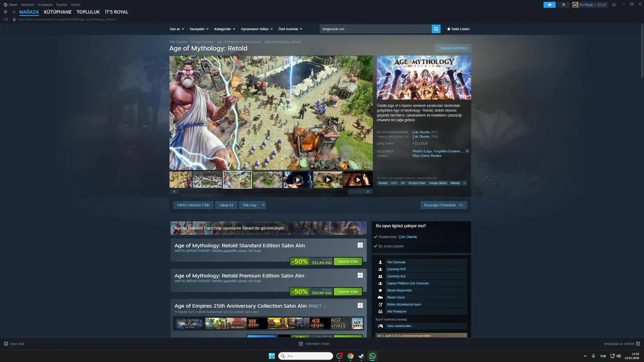Open the KÜTÜPHANE tab
The width and height of the screenshot is (644, 362).
(58, 12)
